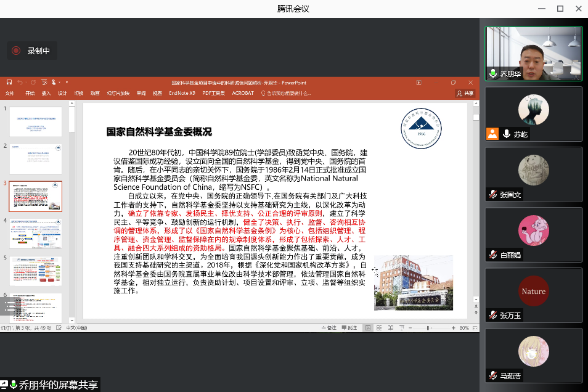
Task: Click the 录制中 recording indicator
Action: tap(32, 51)
